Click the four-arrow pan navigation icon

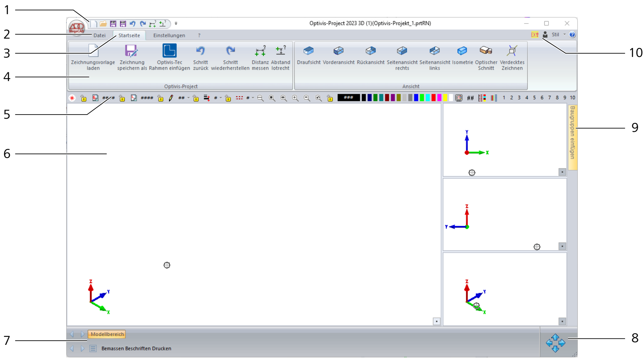point(555,343)
